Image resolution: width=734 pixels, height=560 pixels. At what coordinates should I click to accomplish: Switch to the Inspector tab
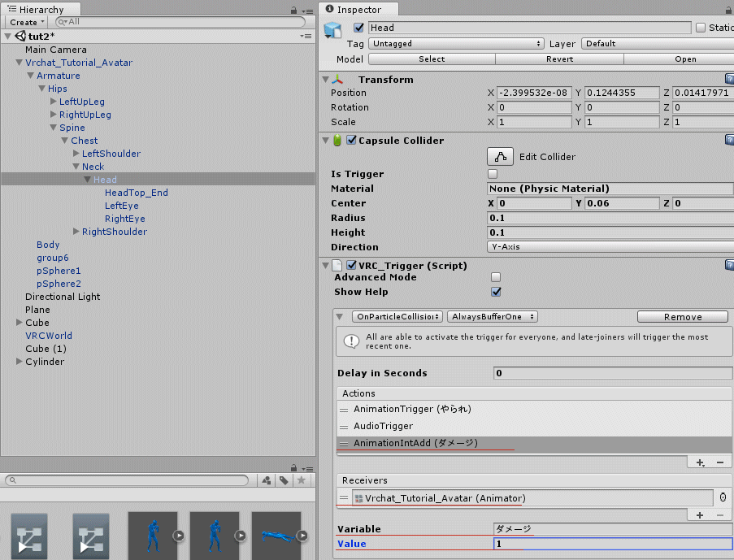(358, 9)
